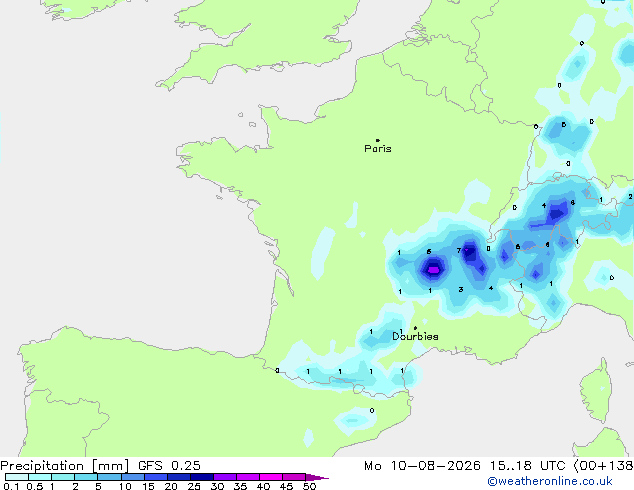Select the 30–35 mm purple legend swatch
634x490 pixels.
coord(225,477)
